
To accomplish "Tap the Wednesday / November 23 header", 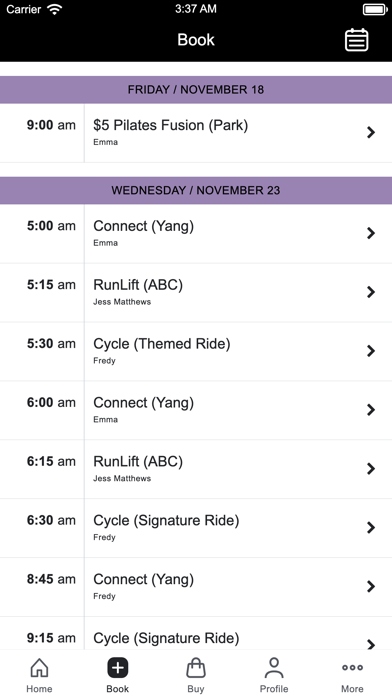I will click(196, 190).
